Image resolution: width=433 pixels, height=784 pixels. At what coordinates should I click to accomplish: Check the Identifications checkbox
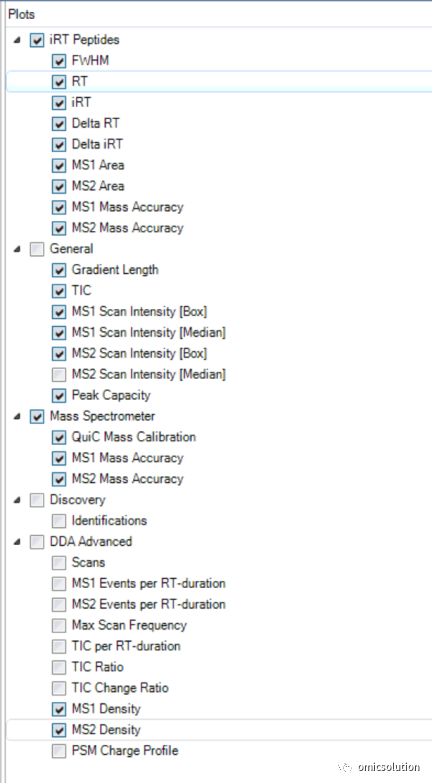59,521
